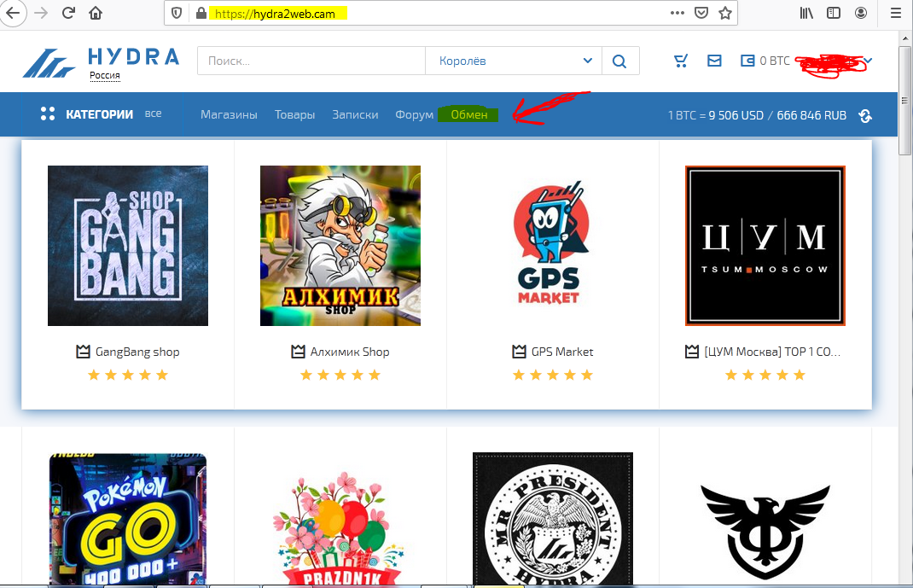913x588 pixels.
Task: Click the GPS Market name link
Action: click(562, 352)
